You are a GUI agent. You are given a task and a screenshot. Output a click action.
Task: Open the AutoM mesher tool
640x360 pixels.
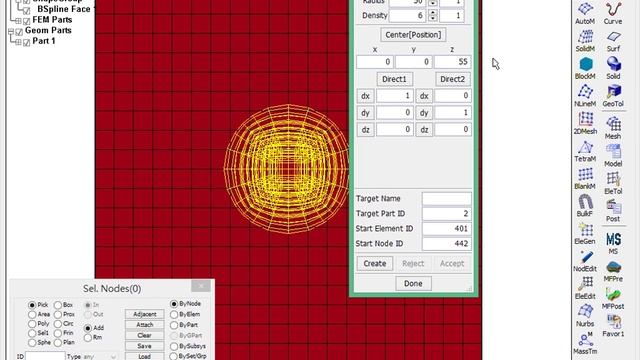(585, 12)
